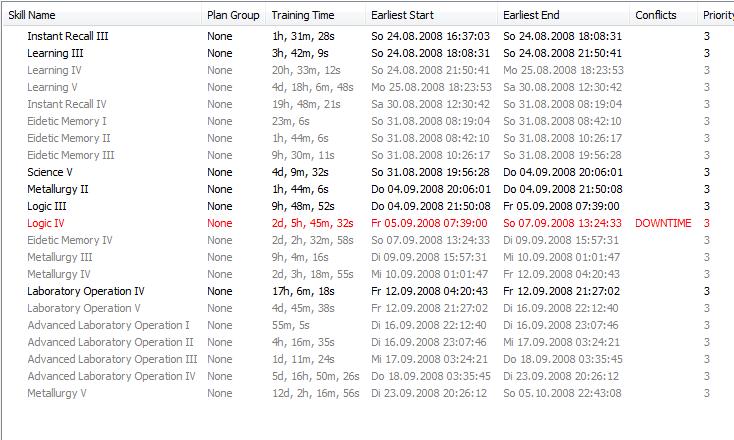
Task: Click the DOWNTIME conflict warning
Action: (663, 223)
